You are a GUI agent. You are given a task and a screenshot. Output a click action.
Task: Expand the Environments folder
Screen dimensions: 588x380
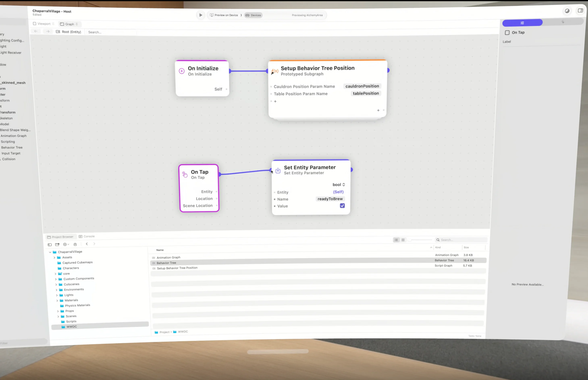(56, 290)
